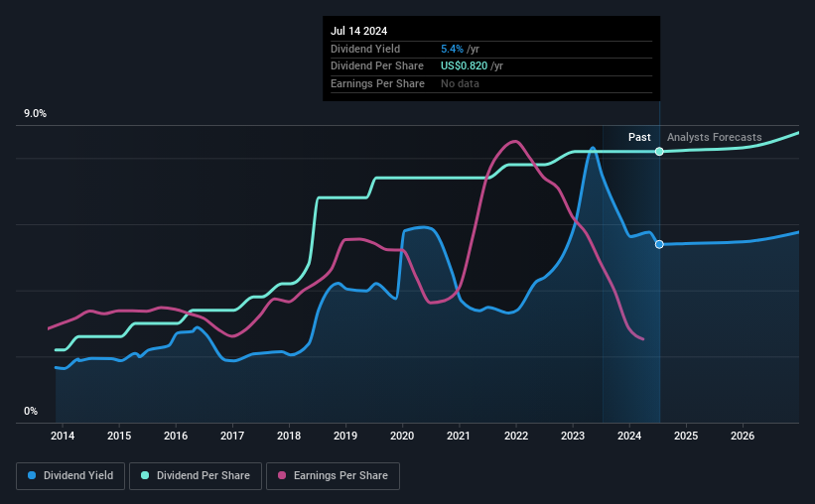The width and height of the screenshot is (815, 504).
Task: Click the 'Past' label on chart
Action: [x=639, y=137]
